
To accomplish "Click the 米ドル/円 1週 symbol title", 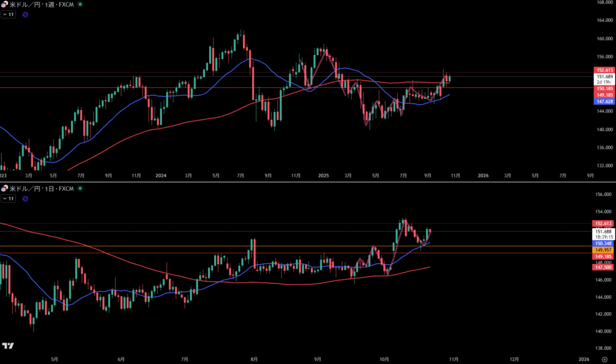I will click(41, 4).
